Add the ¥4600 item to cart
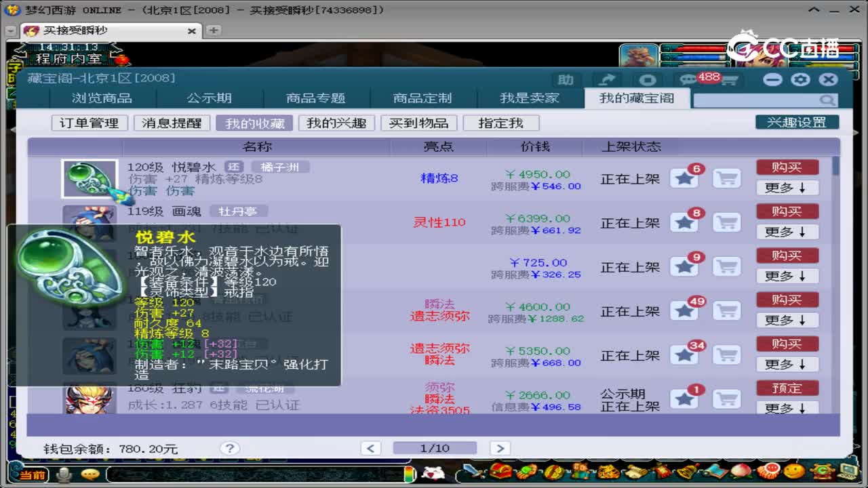 (727, 311)
